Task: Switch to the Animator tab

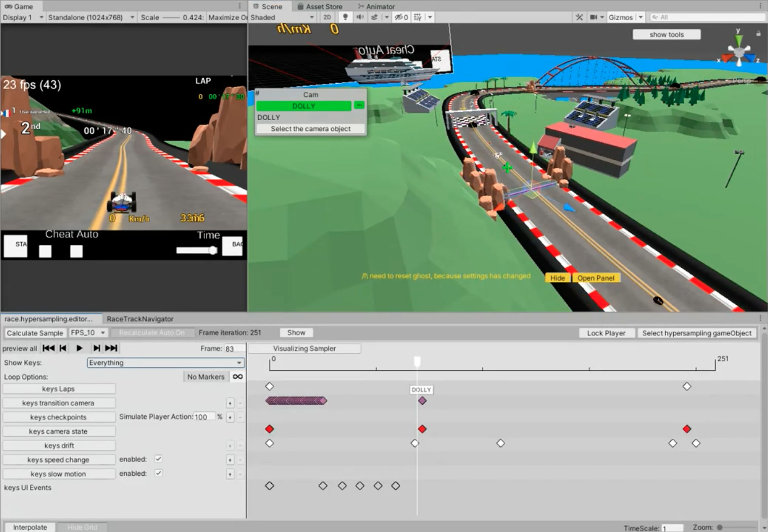Action: coord(376,6)
